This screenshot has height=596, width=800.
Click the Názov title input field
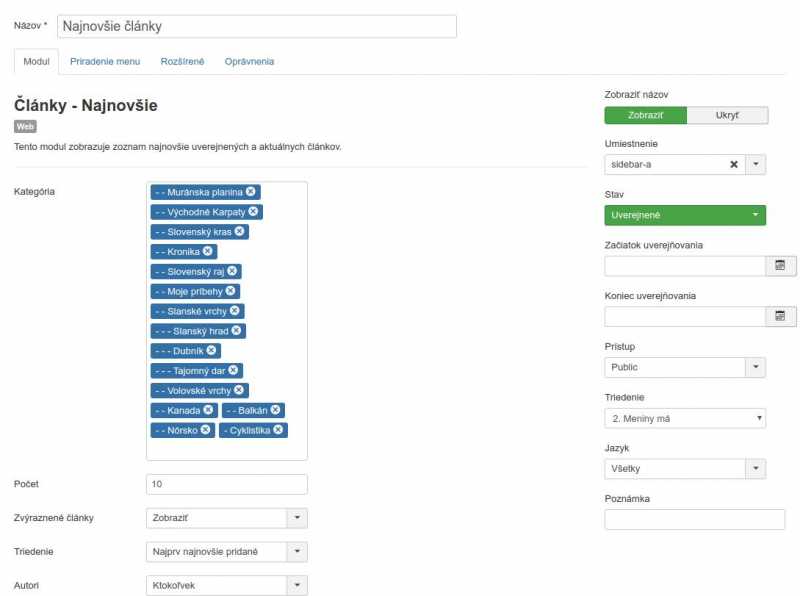256,26
